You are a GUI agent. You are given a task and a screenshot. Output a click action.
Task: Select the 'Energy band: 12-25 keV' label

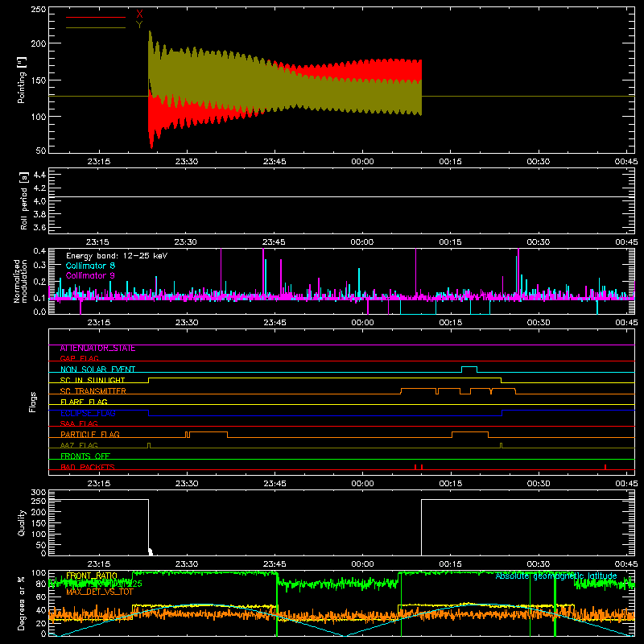[117, 256]
